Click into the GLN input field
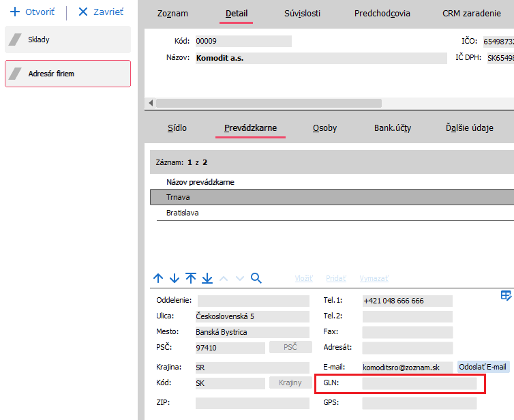The image size is (514, 420). (x=419, y=383)
